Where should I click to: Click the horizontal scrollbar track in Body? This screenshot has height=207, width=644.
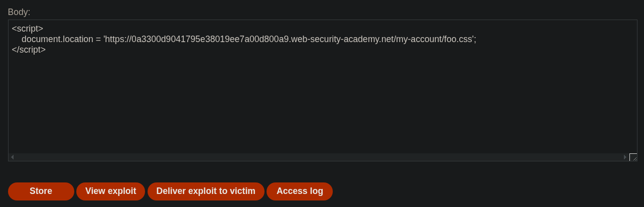click(x=319, y=157)
